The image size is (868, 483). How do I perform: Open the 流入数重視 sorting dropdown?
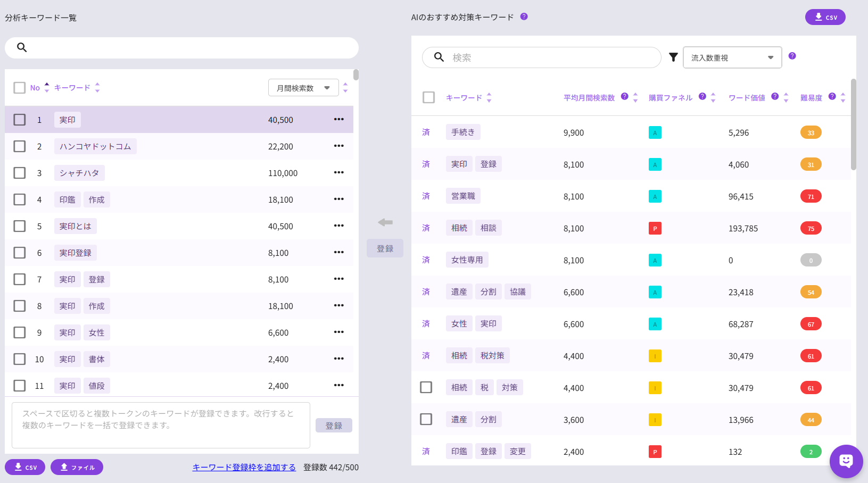pos(732,57)
